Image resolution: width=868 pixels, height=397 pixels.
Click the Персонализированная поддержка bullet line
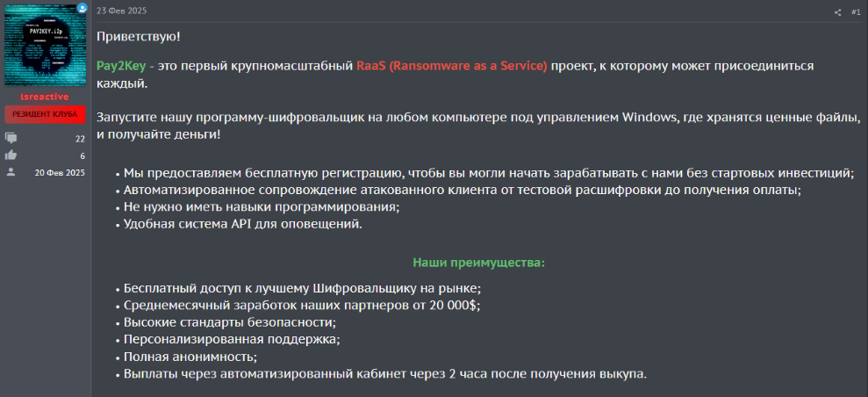point(231,339)
